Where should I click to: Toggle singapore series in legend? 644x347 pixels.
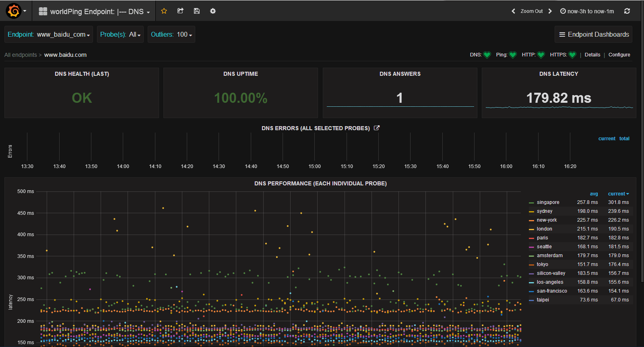click(548, 202)
